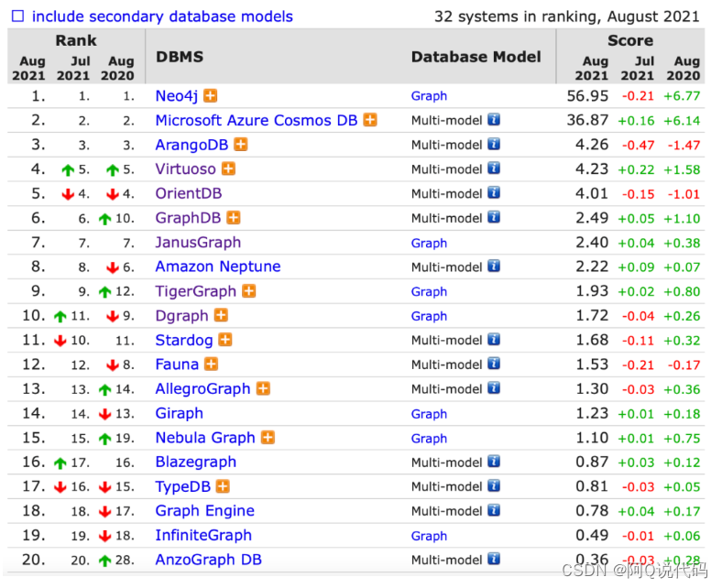The height and width of the screenshot is (588, 722).
Task: Click the orange plus icon beside Stardog
Action: pos(224,340)
